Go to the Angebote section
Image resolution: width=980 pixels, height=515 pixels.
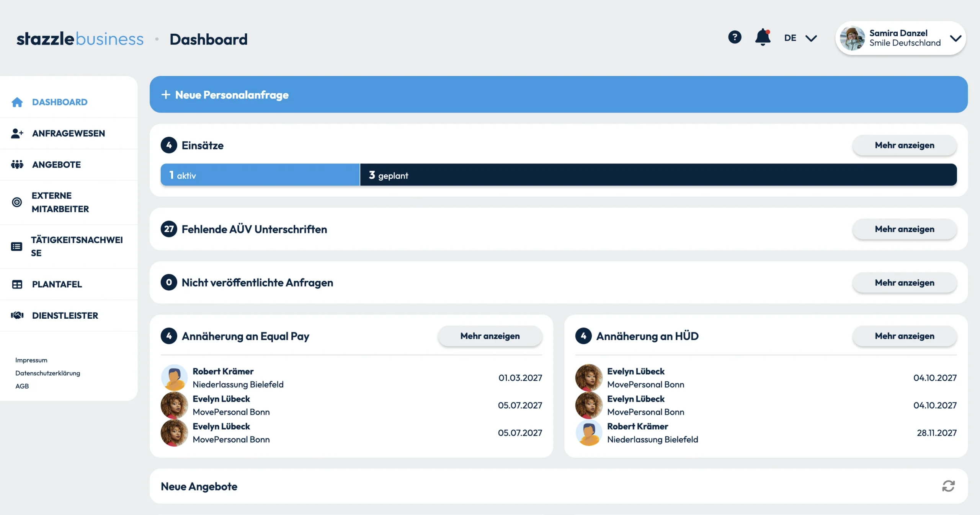pyautogui.click(x=69, y=165)
